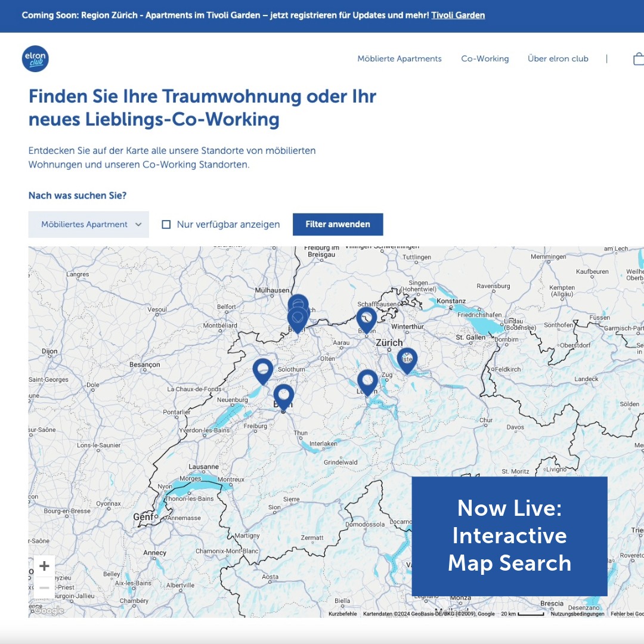The image size is (644, 644).
Task: Click the Now Live Interactive Map Search box
Action: 509,536
